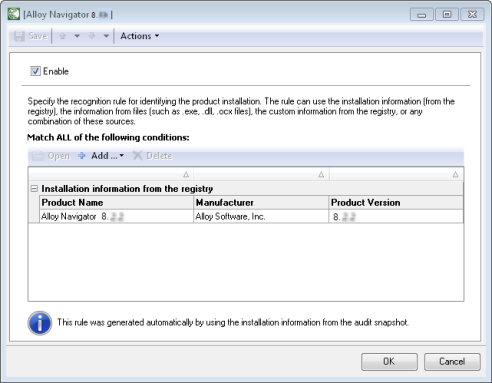Open the up arrow dropdown menu
492x383 pixels.
click(77, 36)
